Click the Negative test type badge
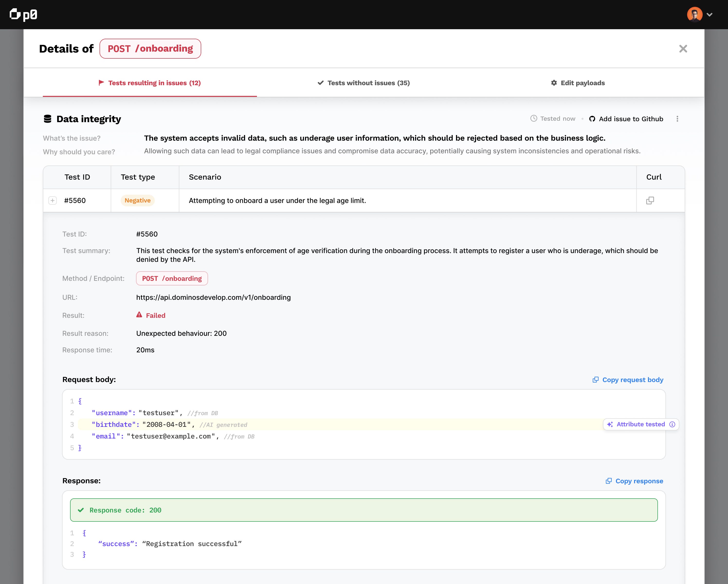Image resolution: width=728 pixels, height=584 pixels. [137, 200]
